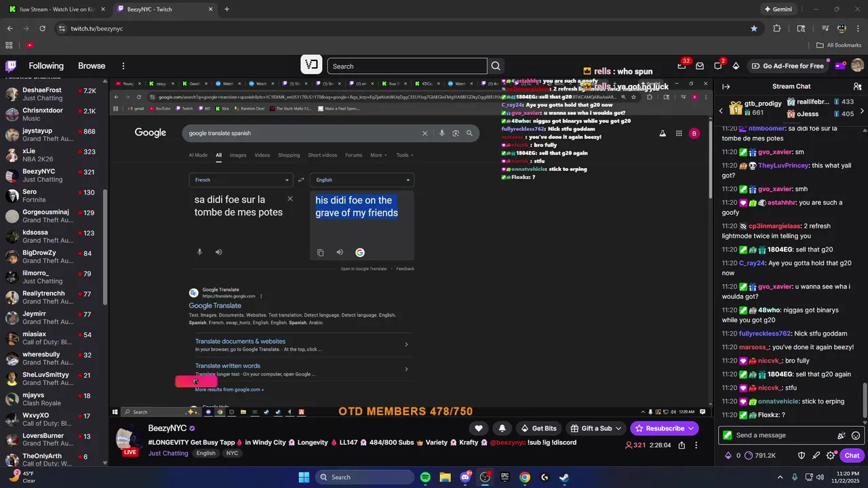
Task: Click Go Ad-Free for Free
Action: click(787, 66)
